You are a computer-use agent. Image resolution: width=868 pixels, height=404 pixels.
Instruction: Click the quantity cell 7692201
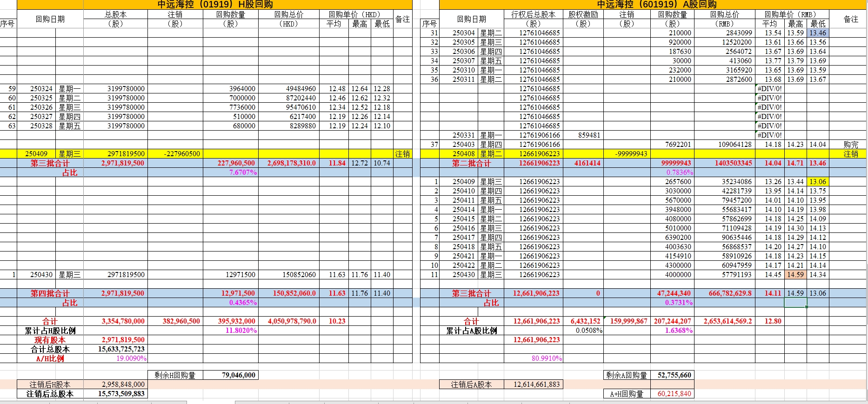[672, 145]
